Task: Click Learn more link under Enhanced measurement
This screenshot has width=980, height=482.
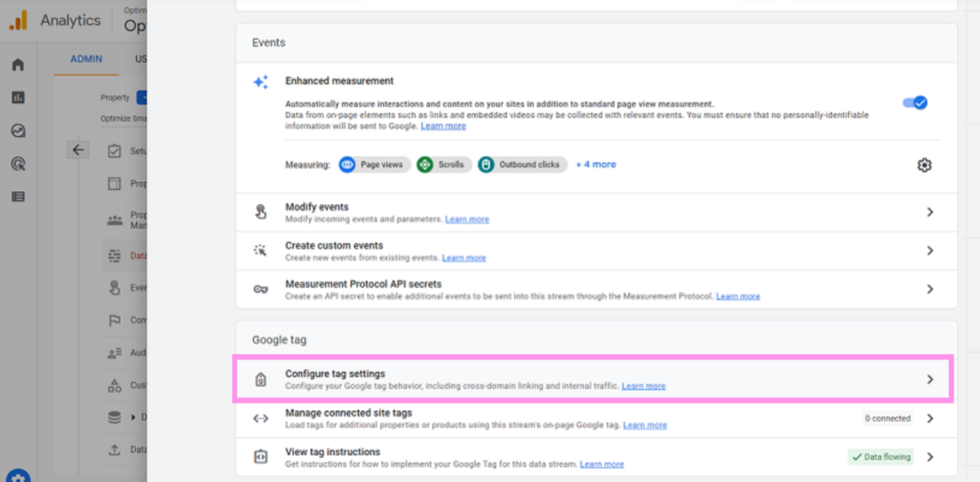Action: coord(443,126)
